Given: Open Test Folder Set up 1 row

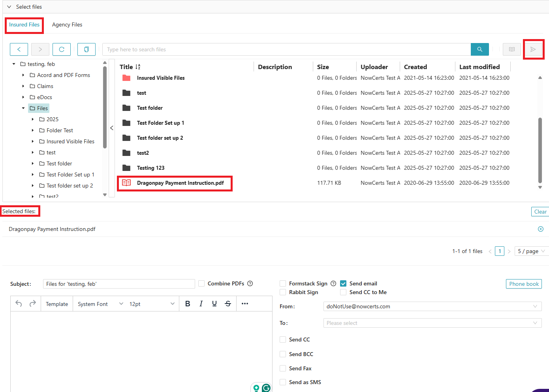Looking at the screenshot, I should pyautogui.click(x=160, y=123).
